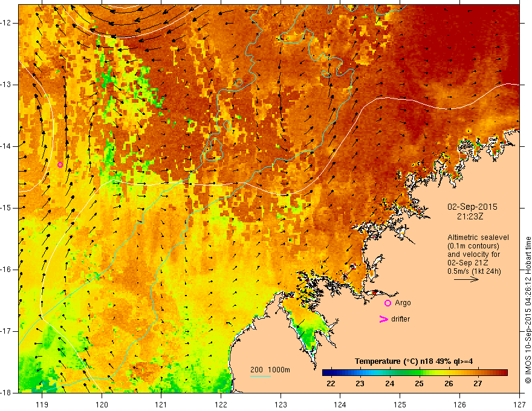
Task: Click the '0.5m/s (1kt 24h)' text
Action: [x=474, y=271]
